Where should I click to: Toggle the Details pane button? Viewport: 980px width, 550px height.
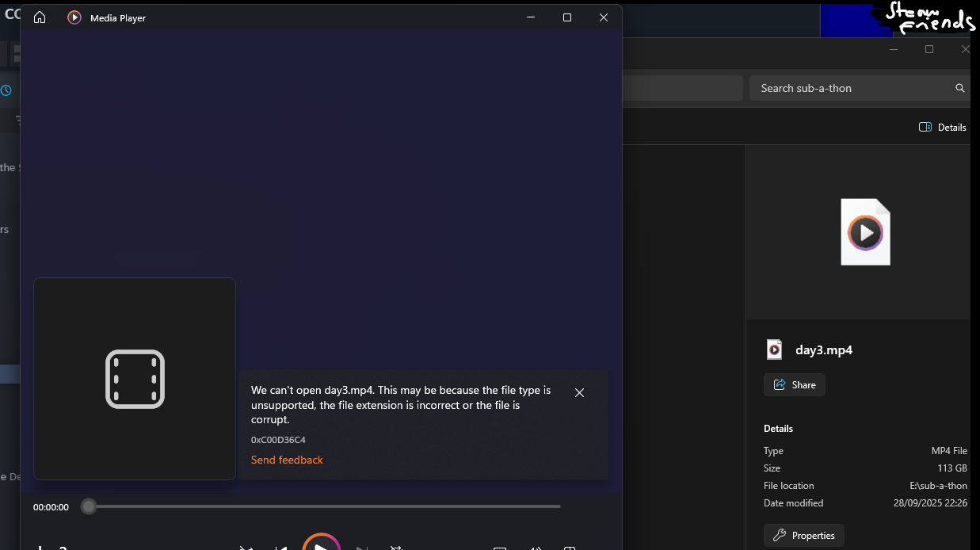point(942,128)
